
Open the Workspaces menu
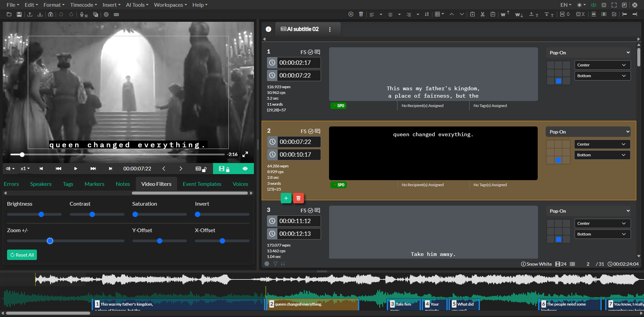170,5
